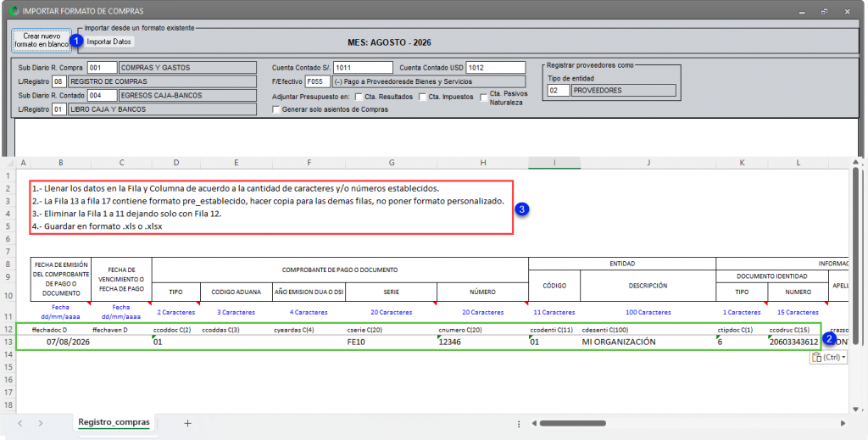Click cell MI ORGANIZACIÓN
Screen dimensions: 868x440
tap(648, 342)
